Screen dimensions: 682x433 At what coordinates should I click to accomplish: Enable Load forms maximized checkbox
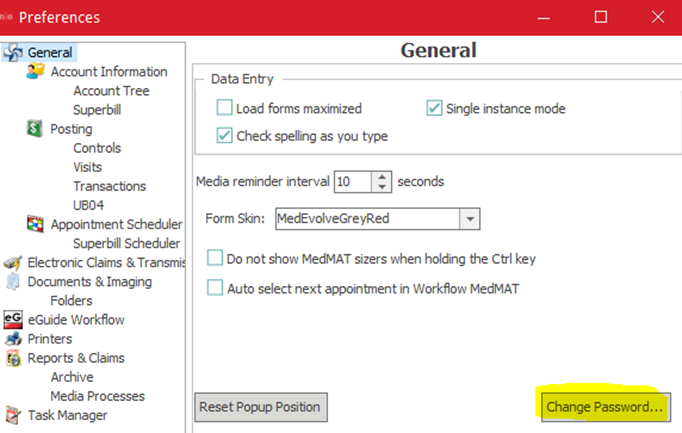pos(225,108)
